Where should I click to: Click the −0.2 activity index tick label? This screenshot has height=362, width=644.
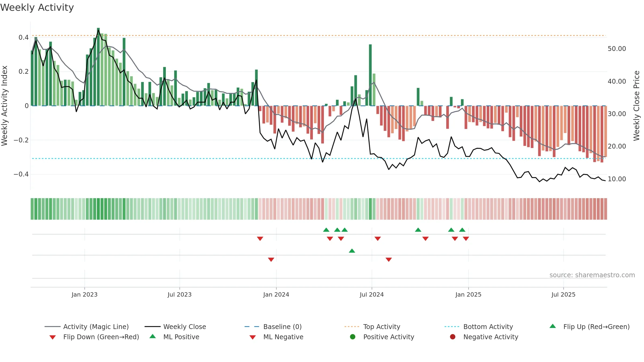coord(21,140)
